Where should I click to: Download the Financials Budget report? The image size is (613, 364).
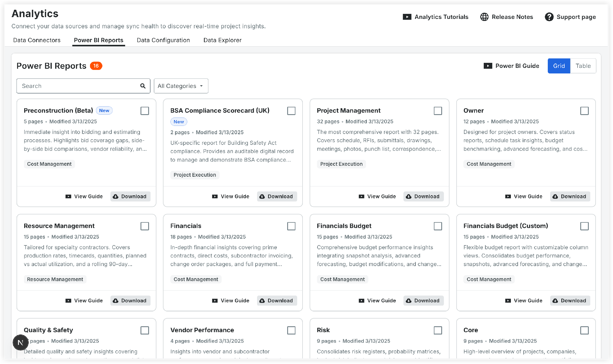pos(423,301)
